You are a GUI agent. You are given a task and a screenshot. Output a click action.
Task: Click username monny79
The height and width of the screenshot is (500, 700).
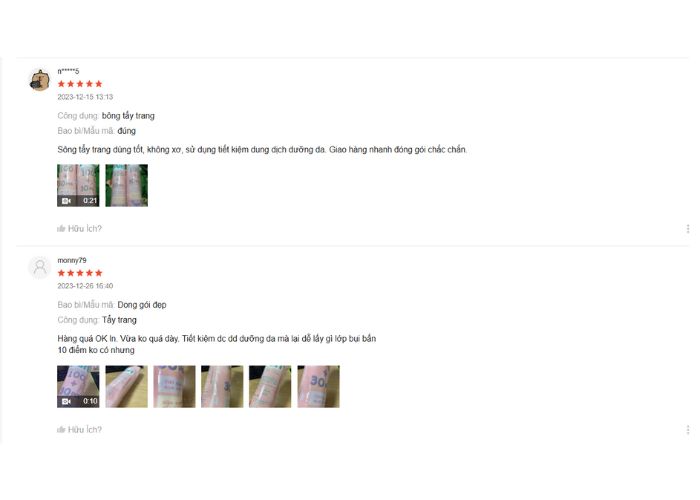[72, 260]
